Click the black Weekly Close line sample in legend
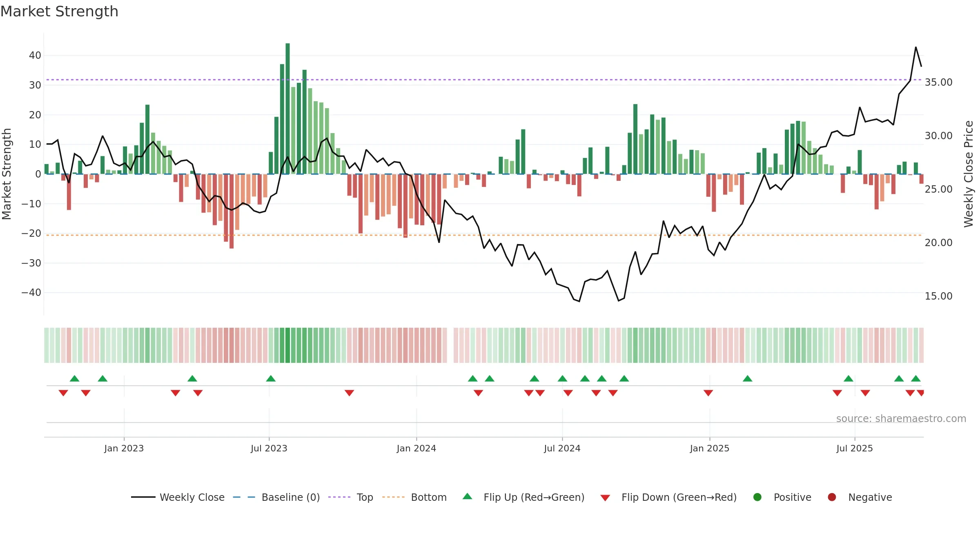The width and height of the screenshot is (980, 551). tap(143, 497)
